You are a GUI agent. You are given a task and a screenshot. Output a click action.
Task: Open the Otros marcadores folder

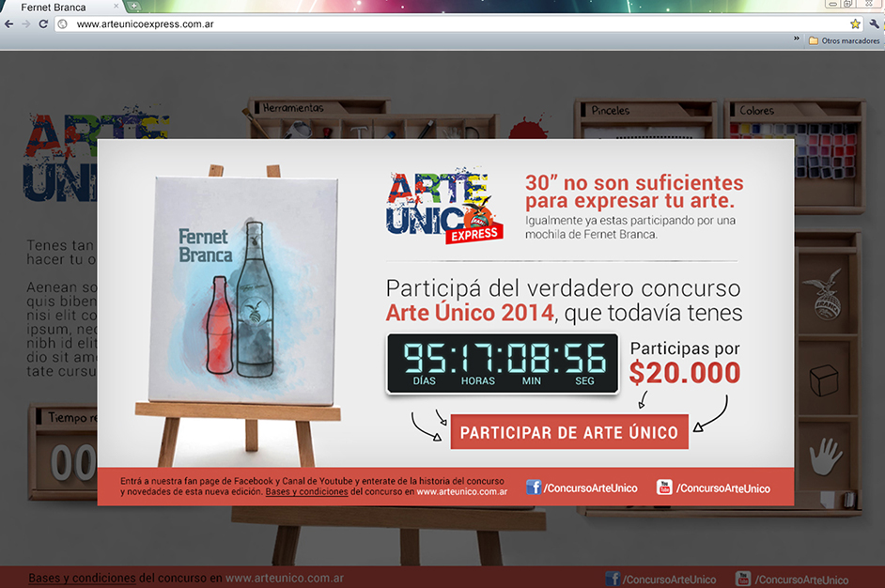(845, 40)
